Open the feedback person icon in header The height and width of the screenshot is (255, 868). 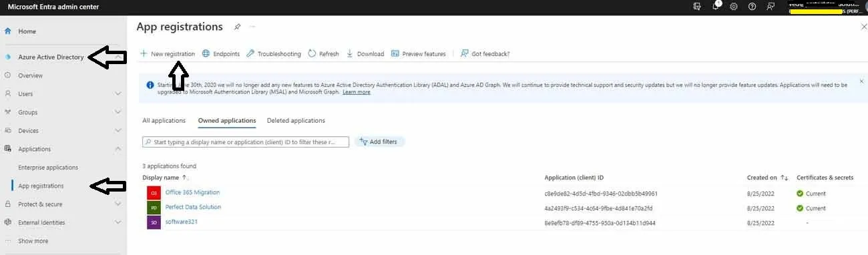click(771, 6)
